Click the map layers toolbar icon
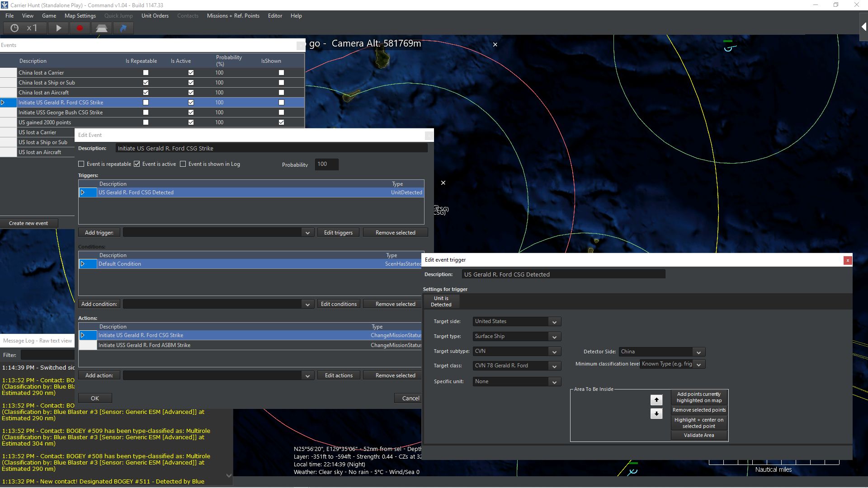 coord(101,28)
